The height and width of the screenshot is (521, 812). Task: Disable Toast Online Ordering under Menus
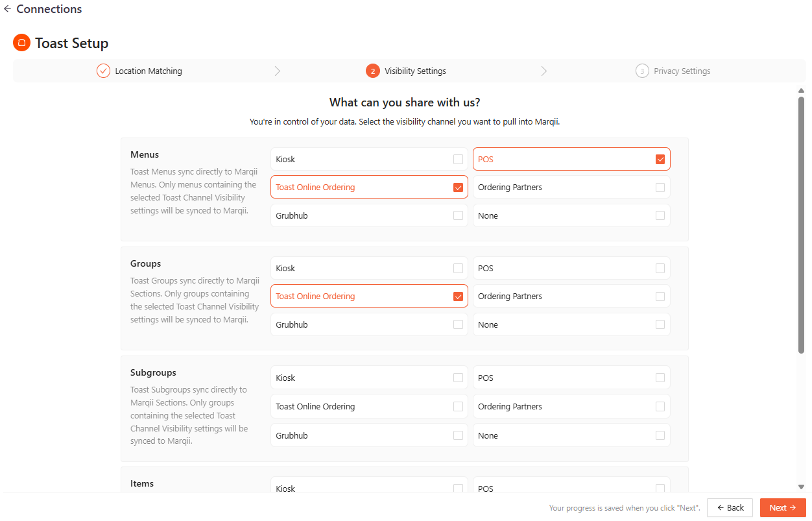[x=458, y=188]
